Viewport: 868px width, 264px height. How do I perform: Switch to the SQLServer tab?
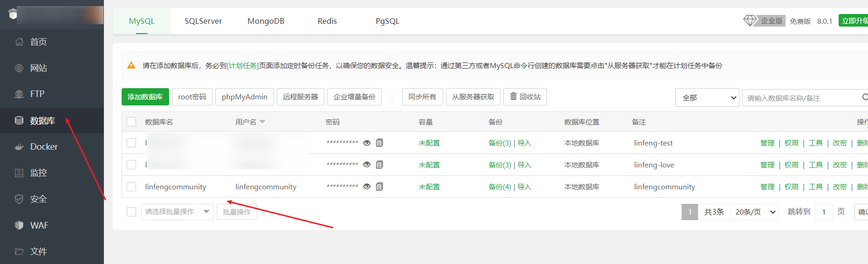(x=203, y=21)
